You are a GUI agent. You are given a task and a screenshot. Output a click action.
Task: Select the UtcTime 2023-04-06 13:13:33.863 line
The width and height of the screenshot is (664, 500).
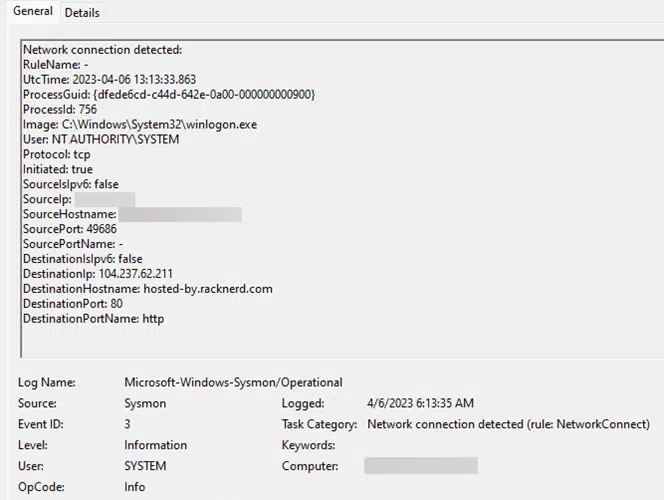pos(110,80)
